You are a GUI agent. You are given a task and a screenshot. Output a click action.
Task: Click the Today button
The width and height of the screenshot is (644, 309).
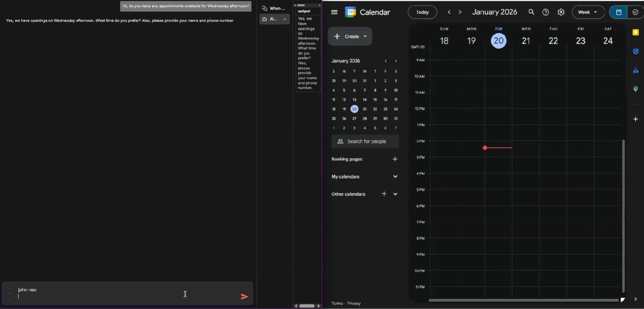(x=422, y=12)
